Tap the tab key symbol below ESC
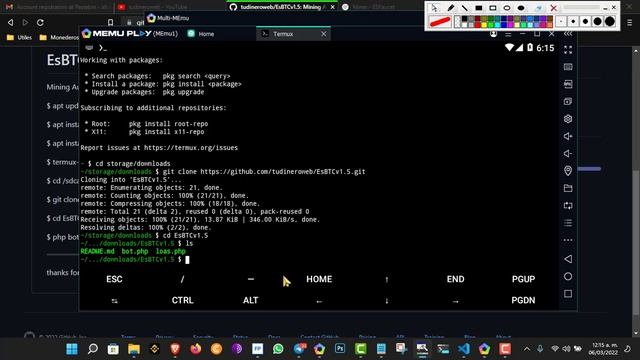 click(114, 301)
